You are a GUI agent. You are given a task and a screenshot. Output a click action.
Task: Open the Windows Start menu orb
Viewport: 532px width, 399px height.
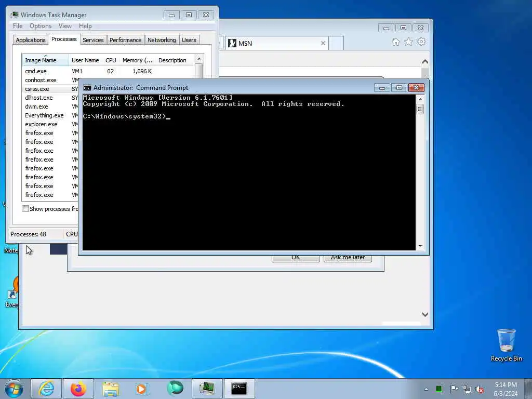coord(14,389)
